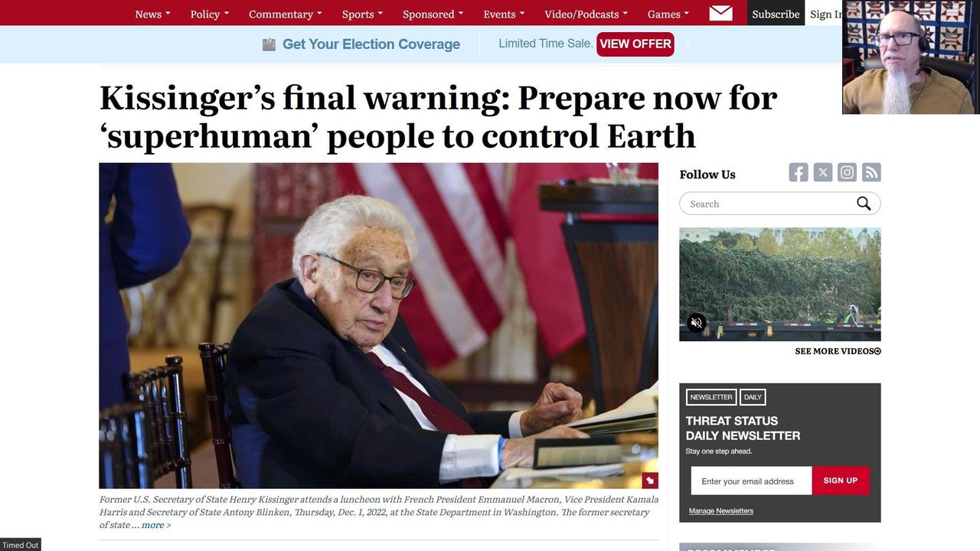980x551 pixels.
Task: Open the Video/Podcasts menu
Action: (x=586, y=14)
